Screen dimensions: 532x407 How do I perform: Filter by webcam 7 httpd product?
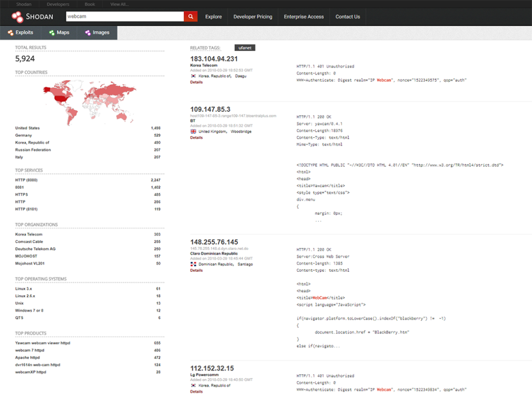[x=30, y=350]
